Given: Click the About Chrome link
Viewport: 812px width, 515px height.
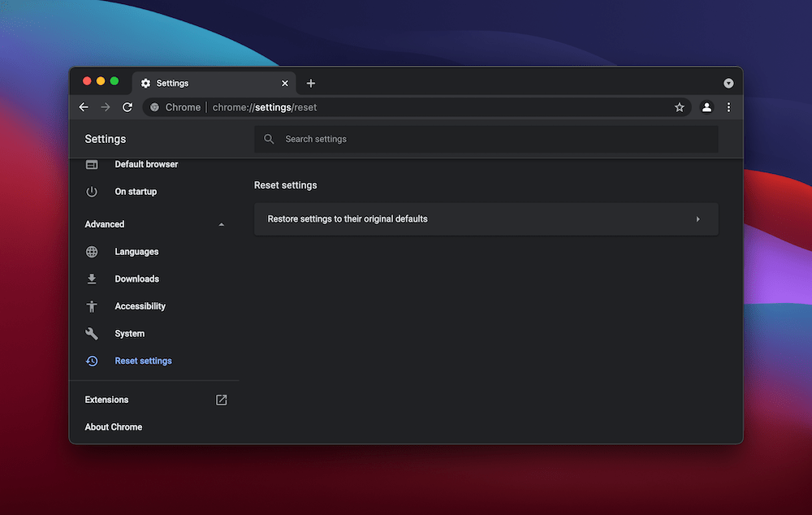Looking at the screenshot, I should (x=113, y=426).
